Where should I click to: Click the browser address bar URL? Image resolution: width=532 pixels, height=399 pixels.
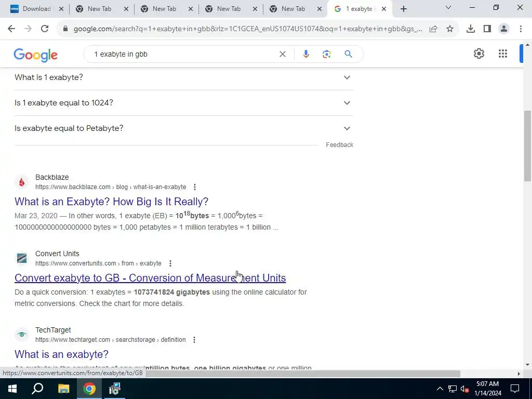pos(248,29)
